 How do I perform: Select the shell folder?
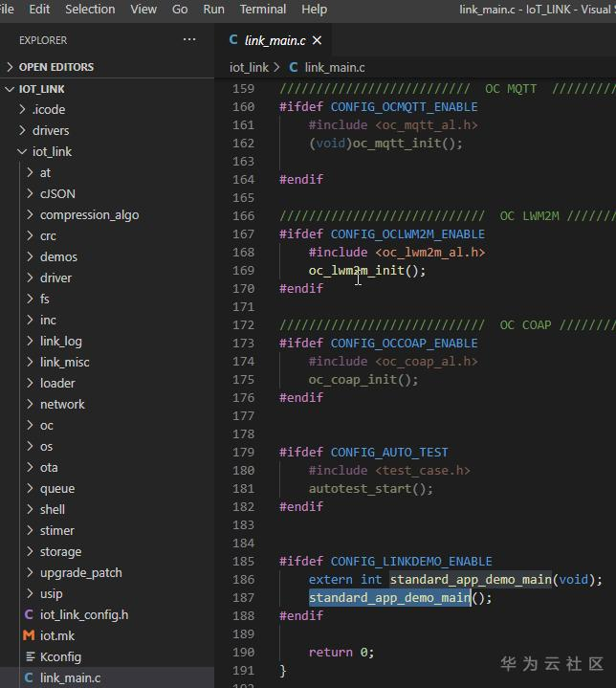click(x=107, y=509)
